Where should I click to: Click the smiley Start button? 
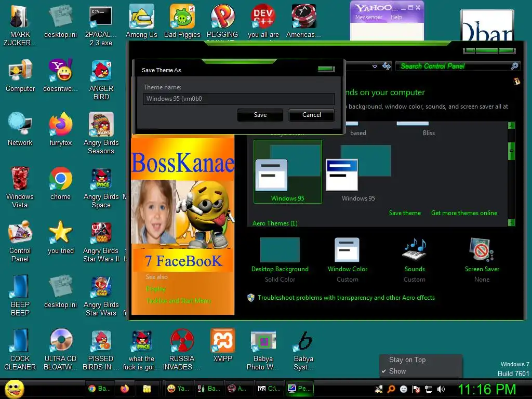coord(14,389)
